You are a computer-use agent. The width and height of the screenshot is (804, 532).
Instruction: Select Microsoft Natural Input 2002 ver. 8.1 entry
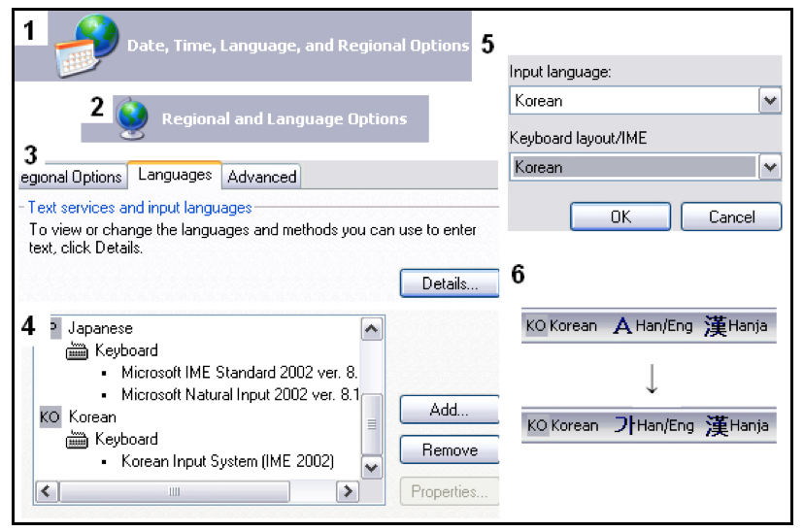[x=241, y=395]
